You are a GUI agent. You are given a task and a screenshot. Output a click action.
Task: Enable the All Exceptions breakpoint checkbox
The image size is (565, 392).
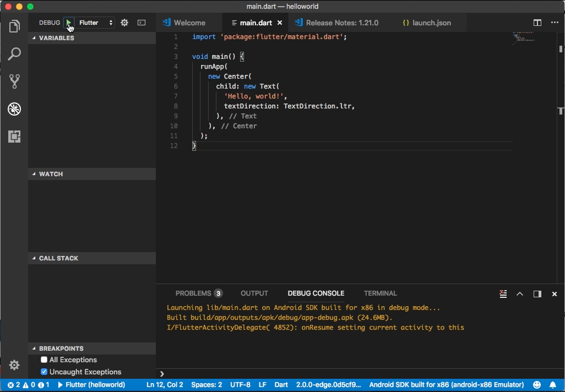click(44, 360)
